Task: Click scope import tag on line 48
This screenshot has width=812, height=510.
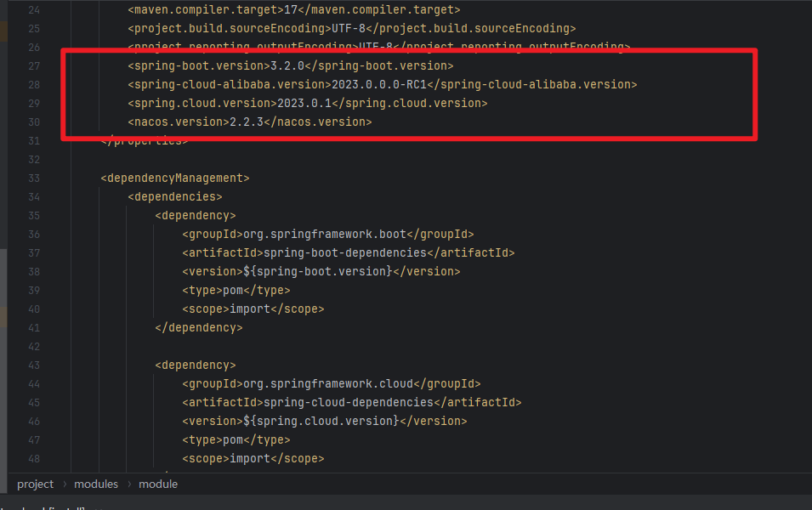Action: click(253, 458)
